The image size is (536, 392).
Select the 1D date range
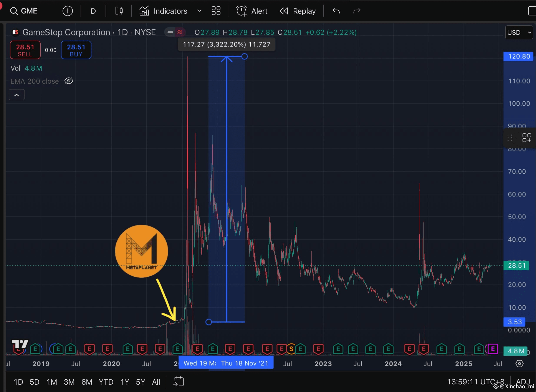[18, 382]
